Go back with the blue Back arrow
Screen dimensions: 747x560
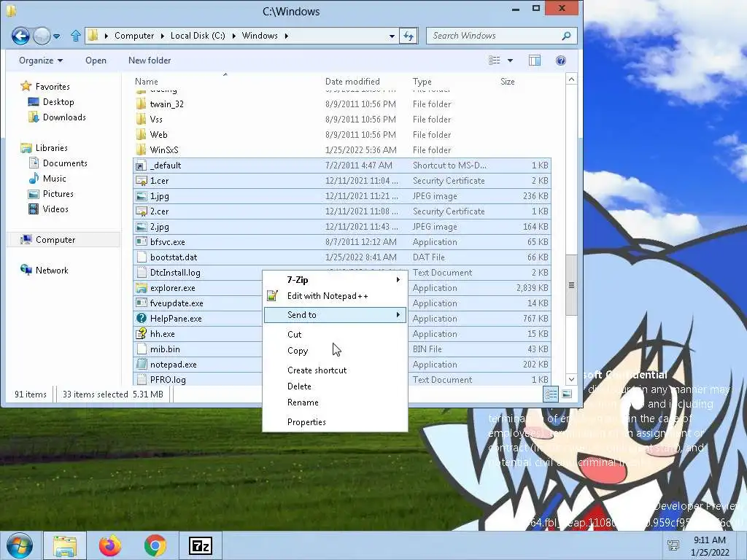point(20,36)
